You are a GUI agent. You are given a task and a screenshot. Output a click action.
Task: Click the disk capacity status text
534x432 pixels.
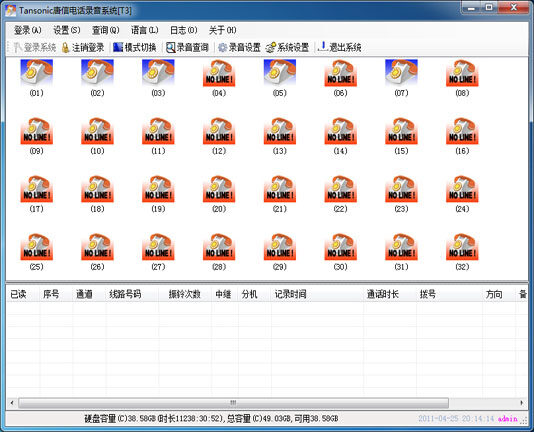[x=211, y=419]
